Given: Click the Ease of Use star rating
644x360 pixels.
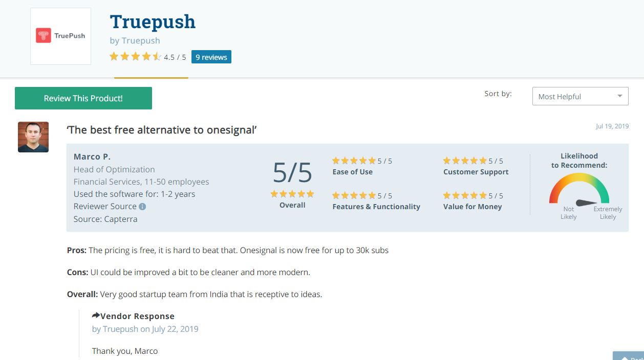Looking at the screenshot, I should pyautogui.click(x=354, y=161).
